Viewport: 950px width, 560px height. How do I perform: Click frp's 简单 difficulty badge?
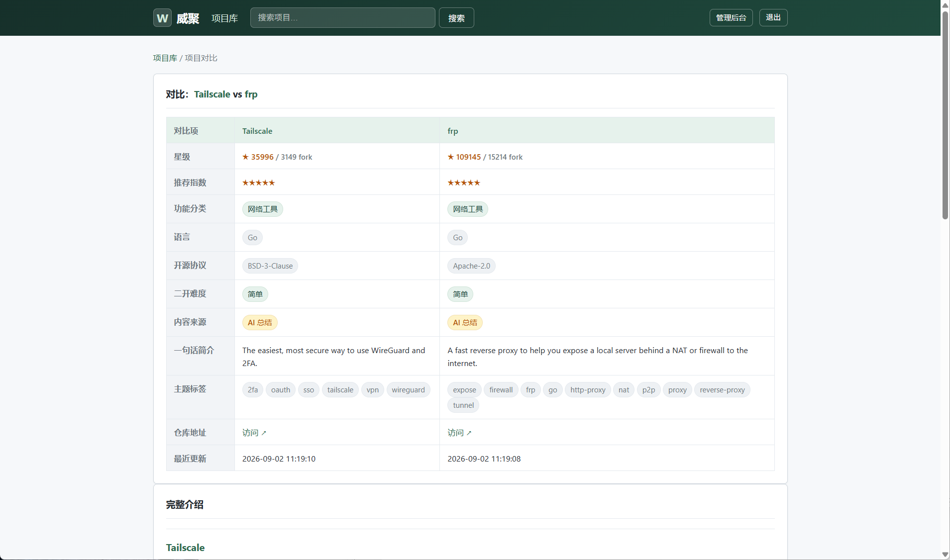(460, 294)
